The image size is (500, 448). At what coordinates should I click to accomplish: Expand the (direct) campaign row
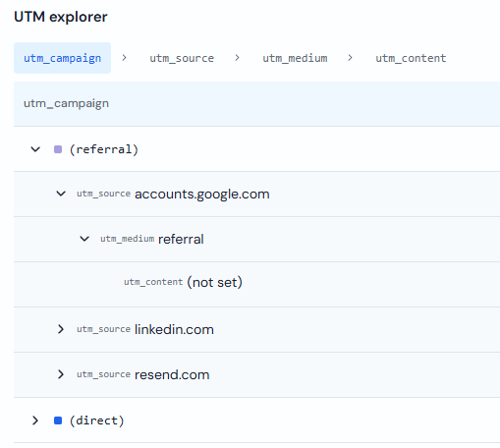[35, 420]
